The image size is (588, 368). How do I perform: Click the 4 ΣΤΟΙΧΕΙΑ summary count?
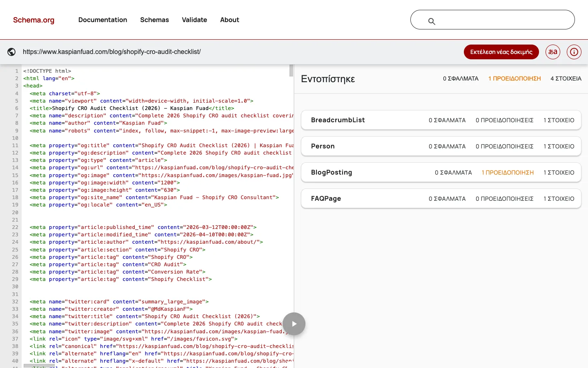tap(566, 79)
